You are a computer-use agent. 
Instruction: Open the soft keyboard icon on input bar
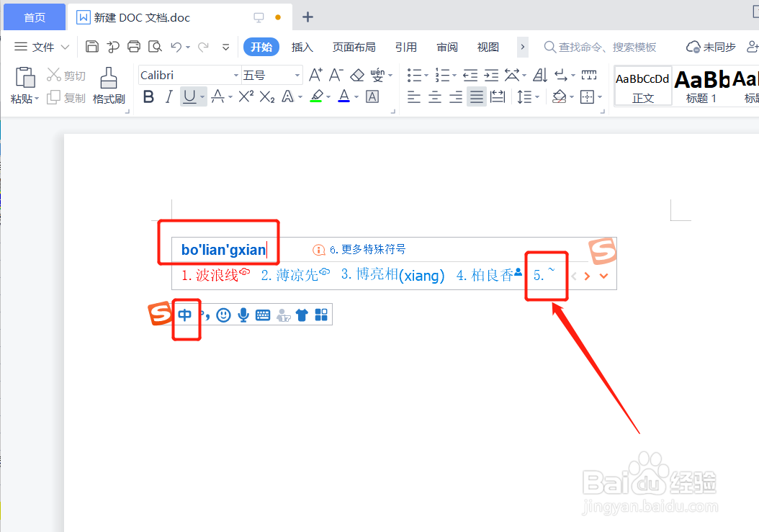tap(262, 315)
